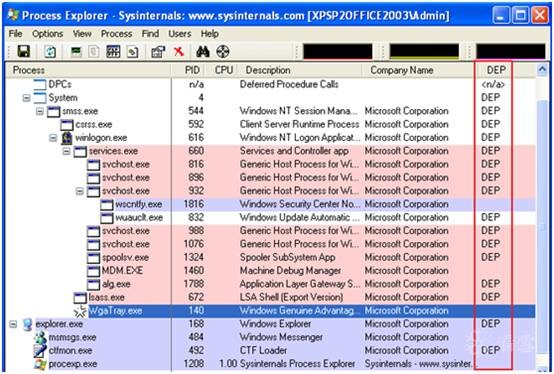
Task: Collapse the System process tree node
Action: 26,98
